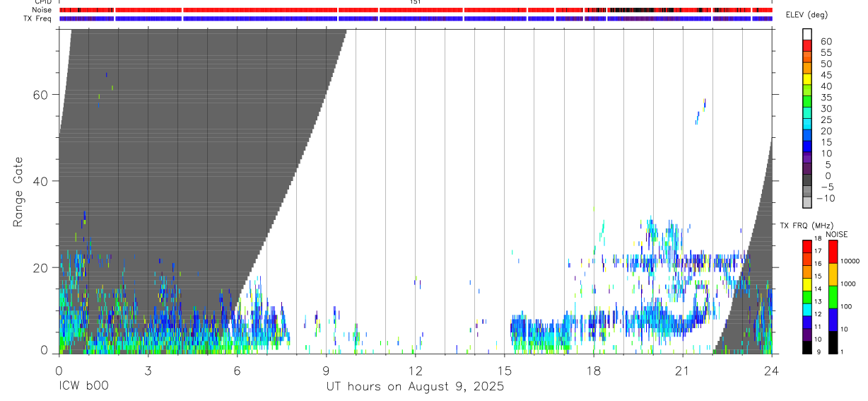Pick the light gray ELEV swatch above -10
The image size is (868, 401).
[807, 202]
